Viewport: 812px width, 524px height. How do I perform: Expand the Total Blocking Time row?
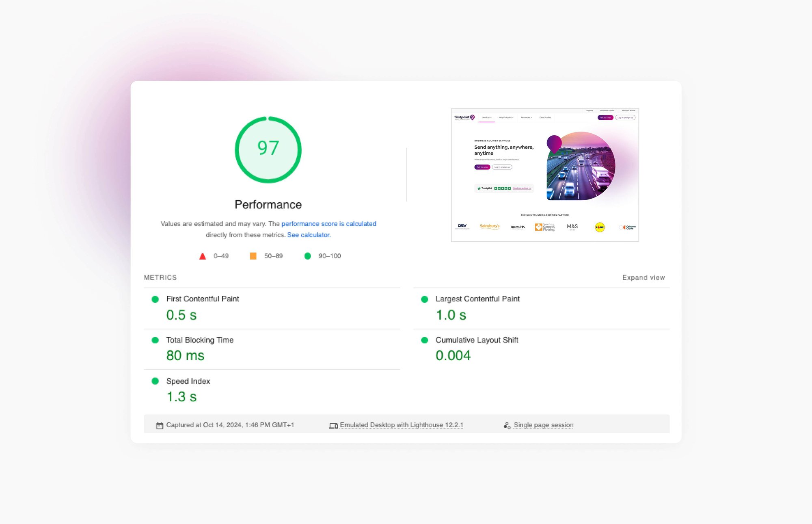click(x=200, y=340)
